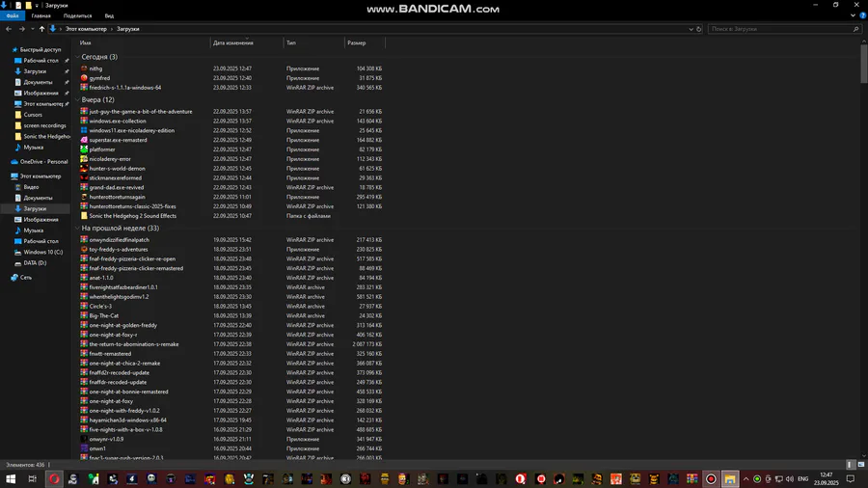Open Windows 10 (C:) drive

(x=42, y=253)
